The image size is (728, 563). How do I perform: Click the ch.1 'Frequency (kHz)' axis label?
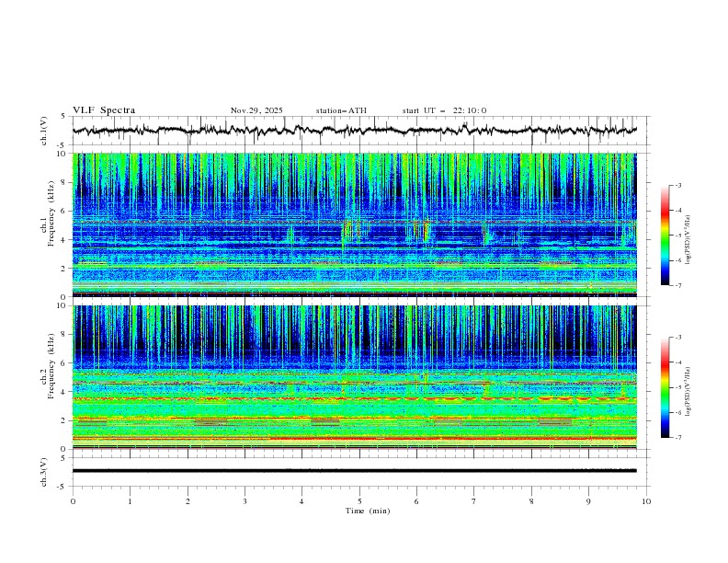tap(51, 212)
